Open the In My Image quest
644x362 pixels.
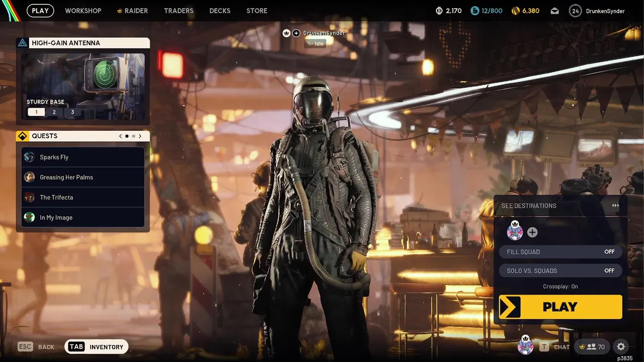click(x=83, y=217)
